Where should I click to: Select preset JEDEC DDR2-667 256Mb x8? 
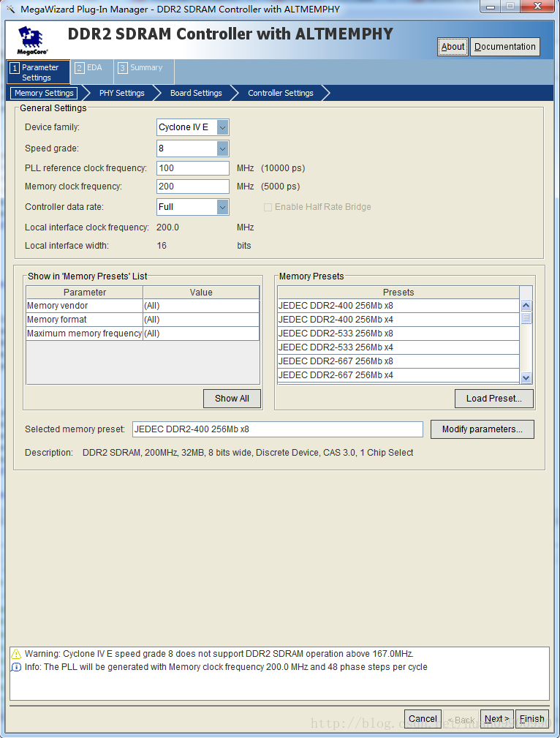tap(398, 361)
